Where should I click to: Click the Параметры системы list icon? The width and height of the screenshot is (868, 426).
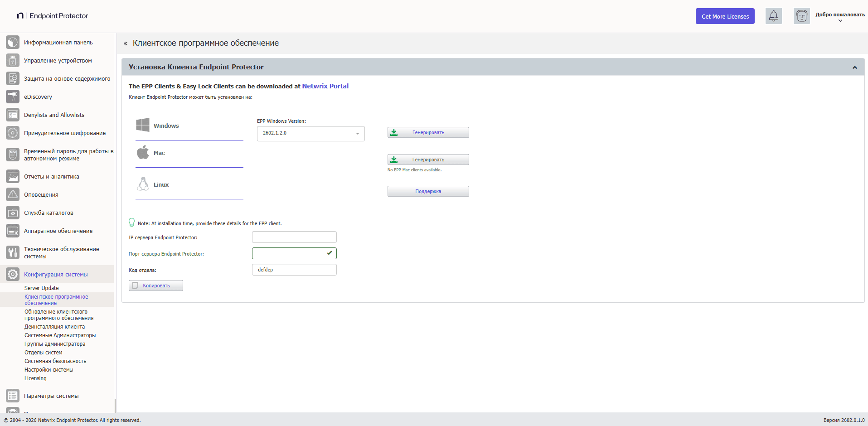(13, 396)
